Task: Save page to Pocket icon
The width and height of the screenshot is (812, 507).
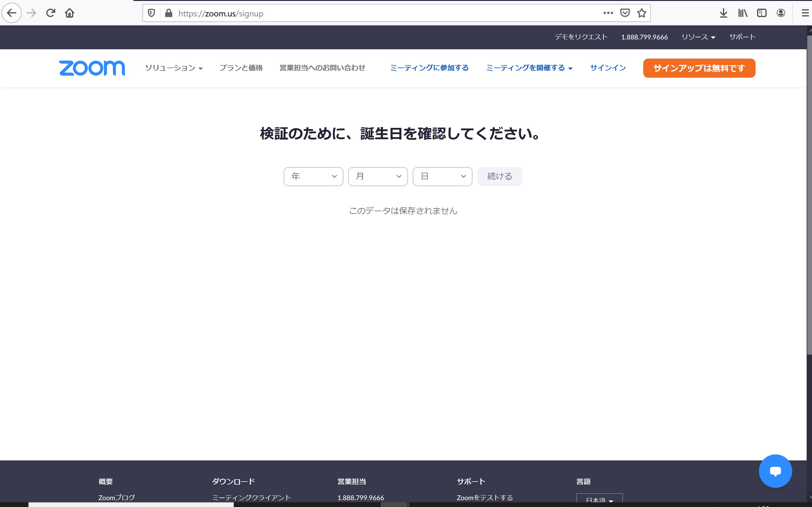Action: (625, 13)
